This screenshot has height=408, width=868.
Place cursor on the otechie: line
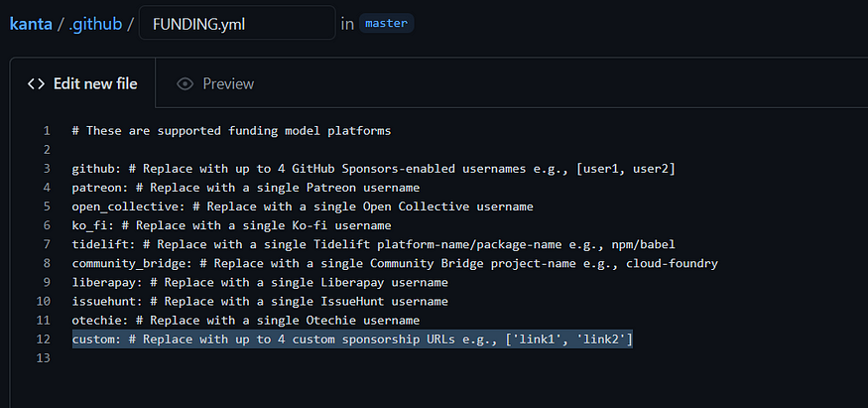pyautogui.click(x=246, y=320)
